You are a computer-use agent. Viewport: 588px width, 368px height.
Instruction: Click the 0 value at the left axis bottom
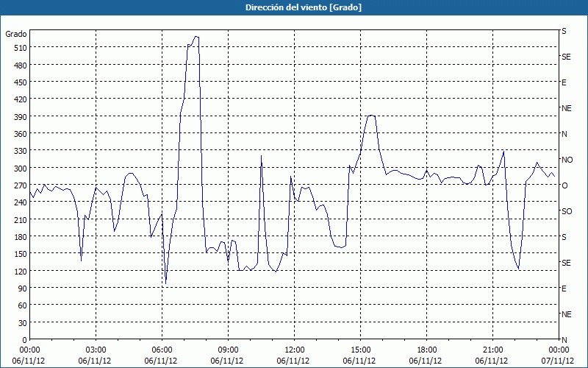tap(25, 340)
